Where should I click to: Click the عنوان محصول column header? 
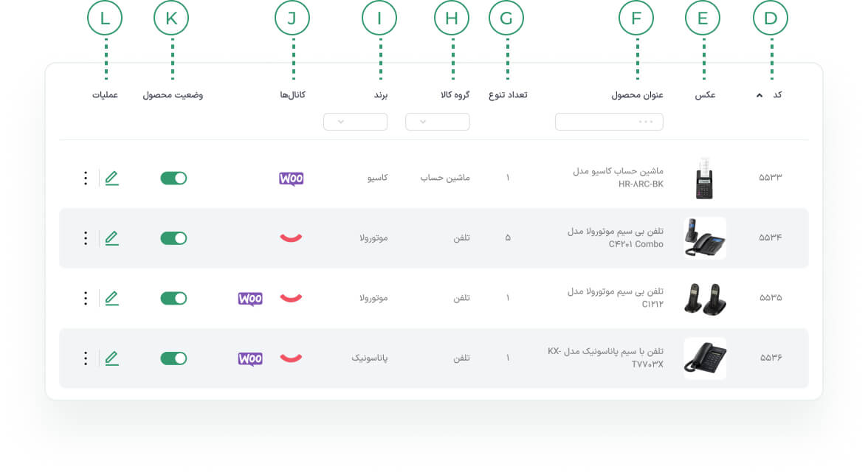pos(637,95)
